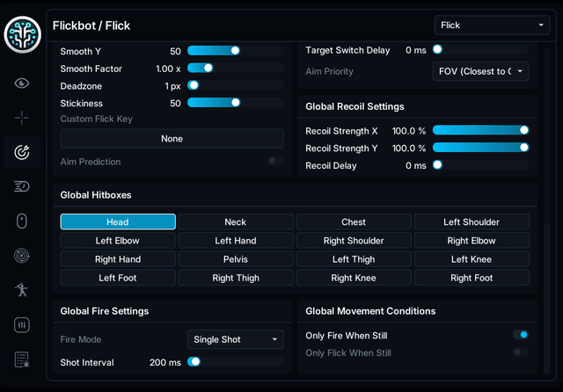Select the Left Thigh hitbox
The image size is (563, 392).
coord(354,259)
